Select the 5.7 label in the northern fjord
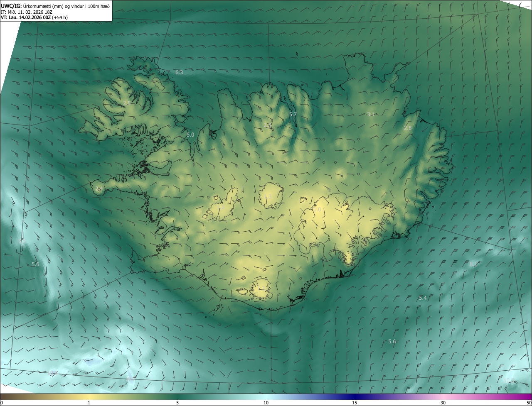The width and height of the screenshot is (532, 406). [293, 115]
